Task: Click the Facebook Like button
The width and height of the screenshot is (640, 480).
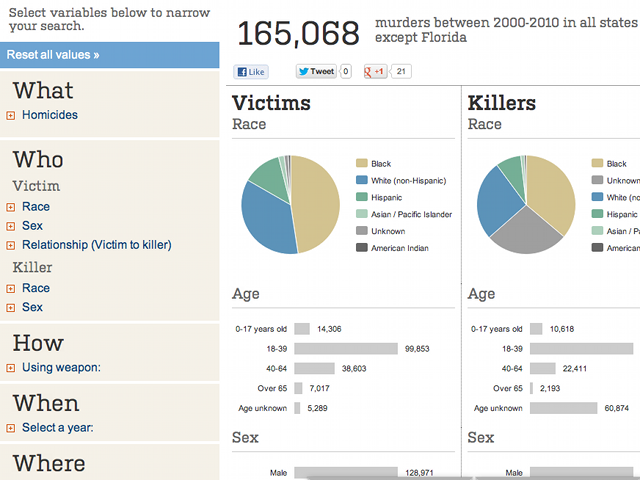Action: pyautogui.click(x=251, y=72)
